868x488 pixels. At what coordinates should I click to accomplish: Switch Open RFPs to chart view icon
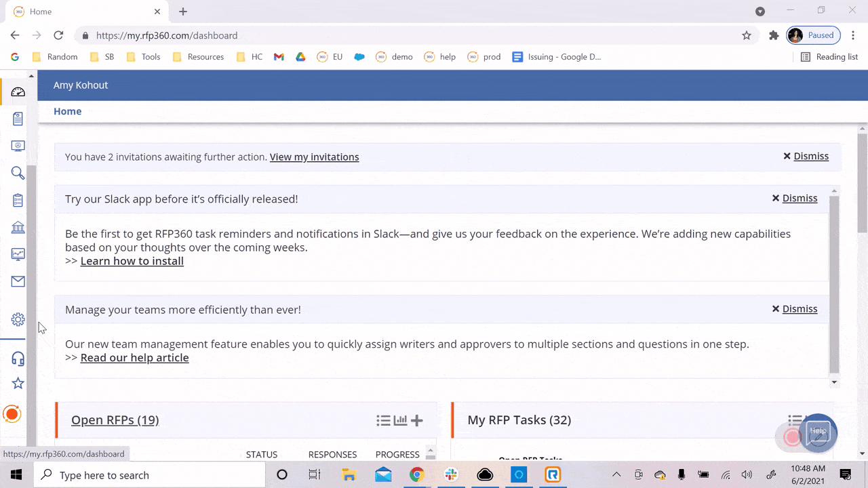[x=401, y=420]
